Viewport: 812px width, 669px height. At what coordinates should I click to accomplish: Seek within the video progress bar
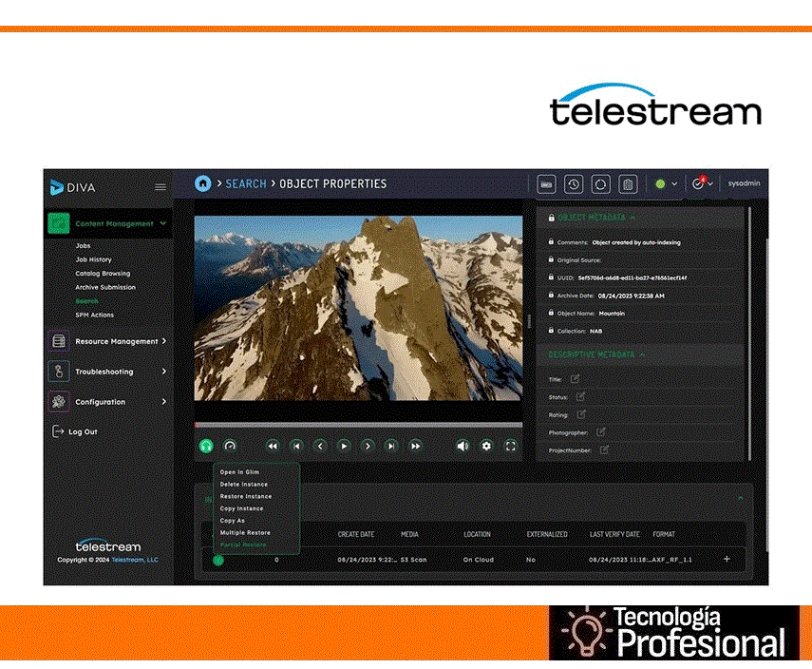tap(358, 425)
